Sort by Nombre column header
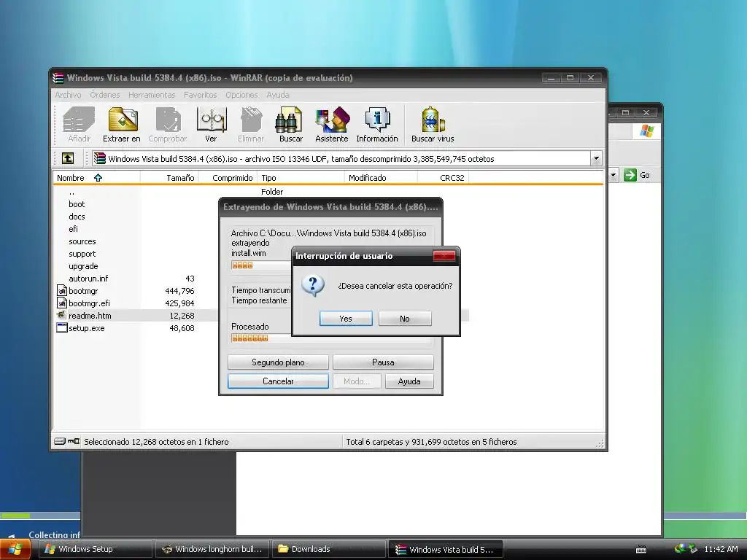 97,178
